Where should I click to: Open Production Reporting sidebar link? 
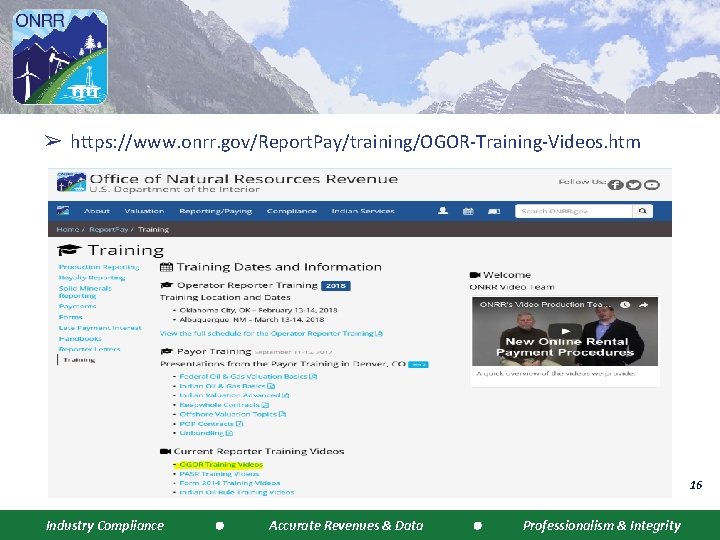(x=99, y=267)
